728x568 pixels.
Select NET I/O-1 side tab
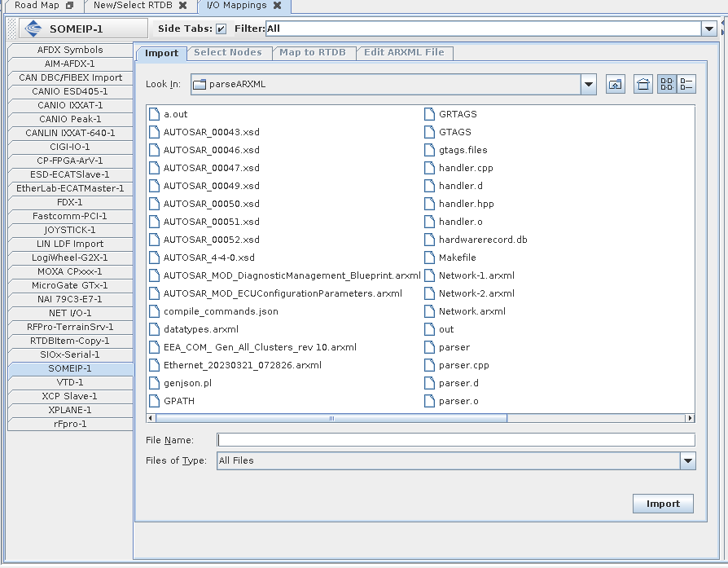tap(70, 313)
